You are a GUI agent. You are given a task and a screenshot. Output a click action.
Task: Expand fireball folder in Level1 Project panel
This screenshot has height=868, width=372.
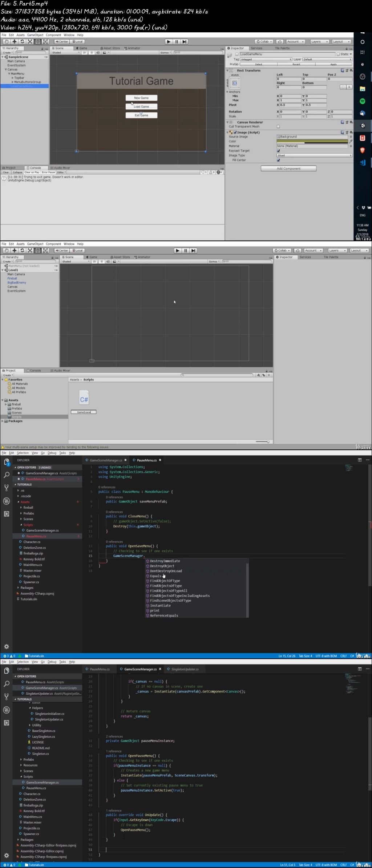click(6, 404)
